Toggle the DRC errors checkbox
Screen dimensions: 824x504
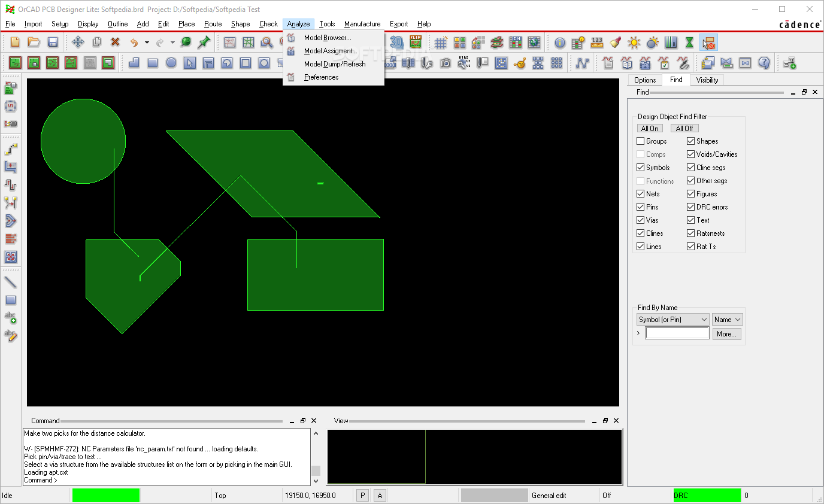(x=691, y=207)
